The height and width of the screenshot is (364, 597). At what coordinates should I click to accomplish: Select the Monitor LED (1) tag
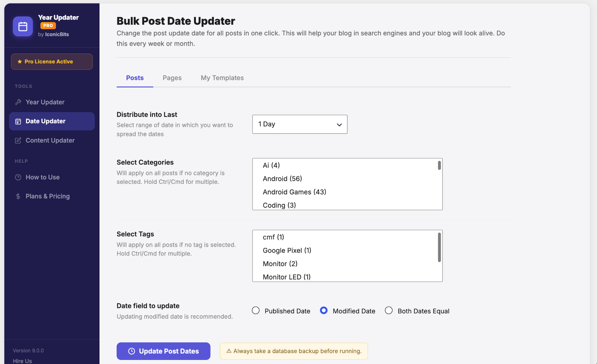tap(345, 277)
